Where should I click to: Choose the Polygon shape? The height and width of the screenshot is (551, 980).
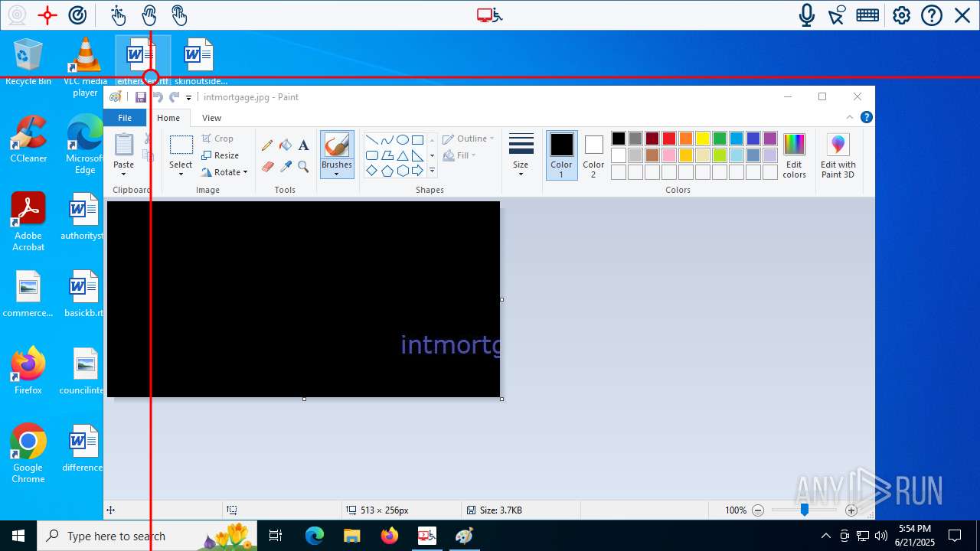coord(387,155)
